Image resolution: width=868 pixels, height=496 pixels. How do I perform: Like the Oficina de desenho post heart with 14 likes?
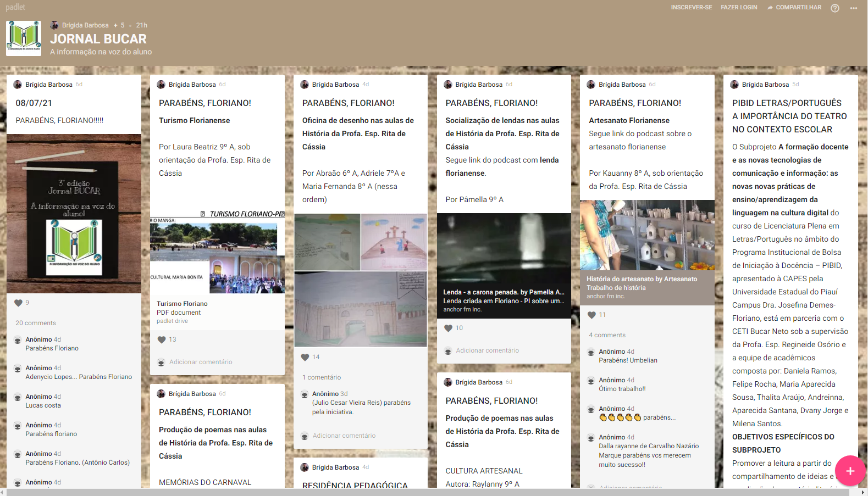(x=305, y=357)
